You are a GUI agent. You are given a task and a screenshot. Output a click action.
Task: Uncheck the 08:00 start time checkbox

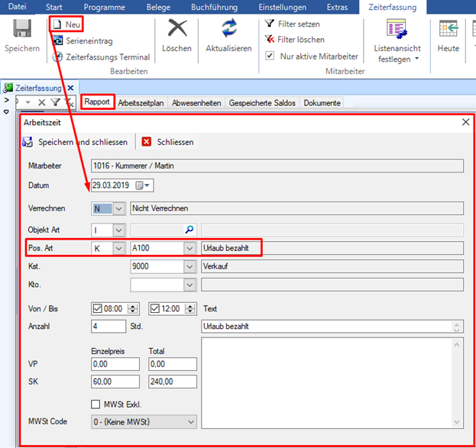click(x=97, y=308)
